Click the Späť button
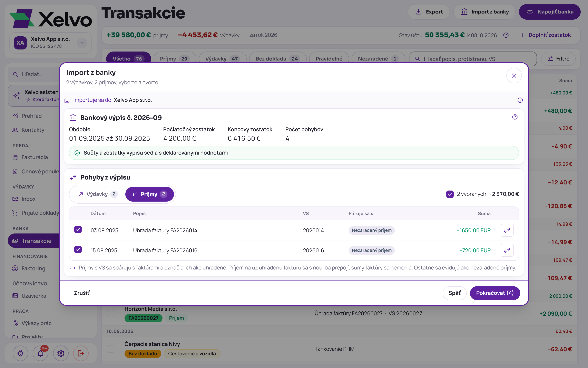 [x=454, y=293]
